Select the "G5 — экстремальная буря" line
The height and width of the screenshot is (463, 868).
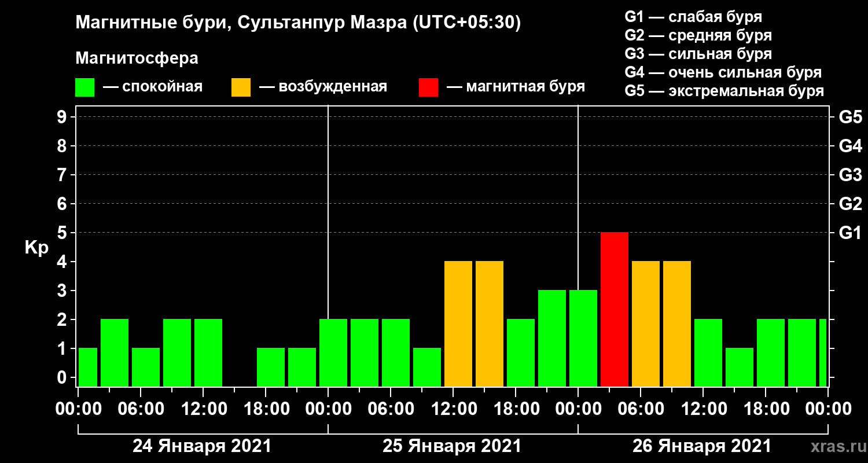724,91
